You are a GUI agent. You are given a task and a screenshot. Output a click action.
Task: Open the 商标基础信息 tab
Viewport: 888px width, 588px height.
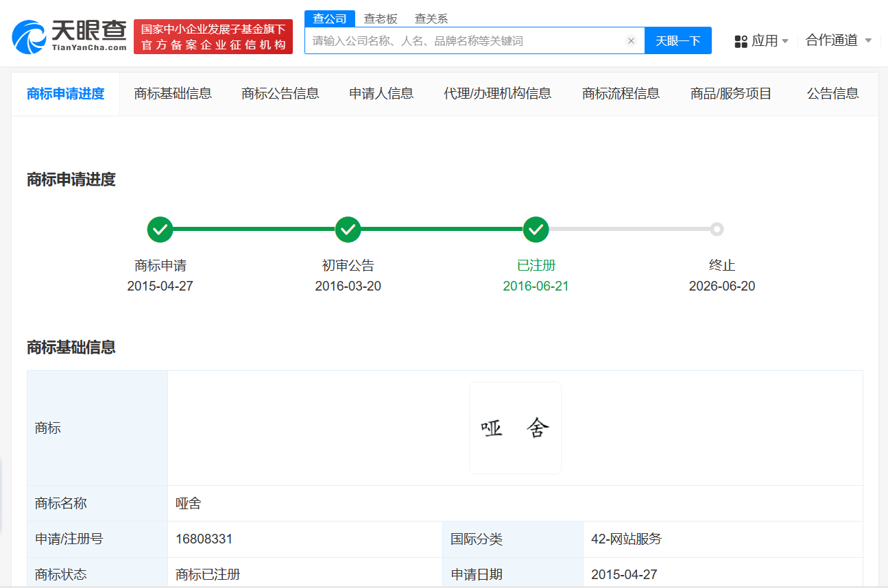[173, 94]
